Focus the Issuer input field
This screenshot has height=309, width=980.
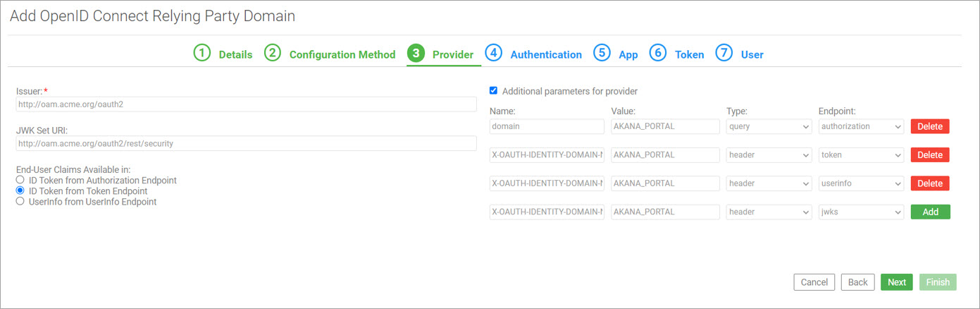[x=246, y=104]
